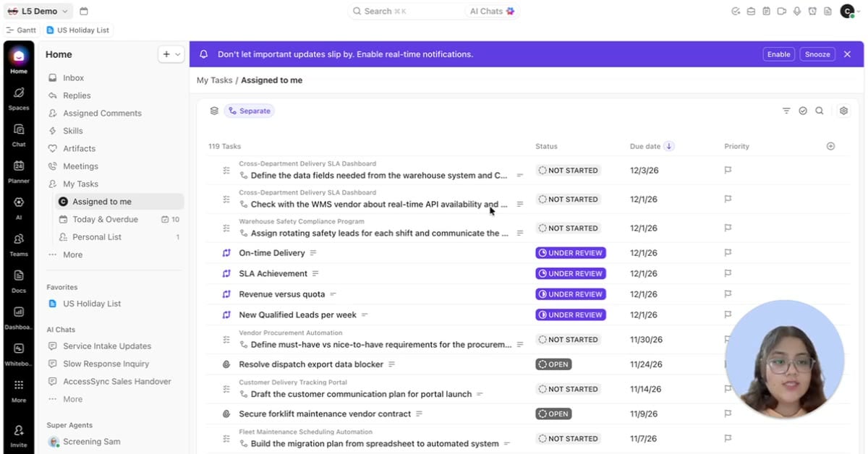Click the OPEN status of Resolve dispatch export
This screenshot has height=454, width=868.
click(x=553, y=364)
